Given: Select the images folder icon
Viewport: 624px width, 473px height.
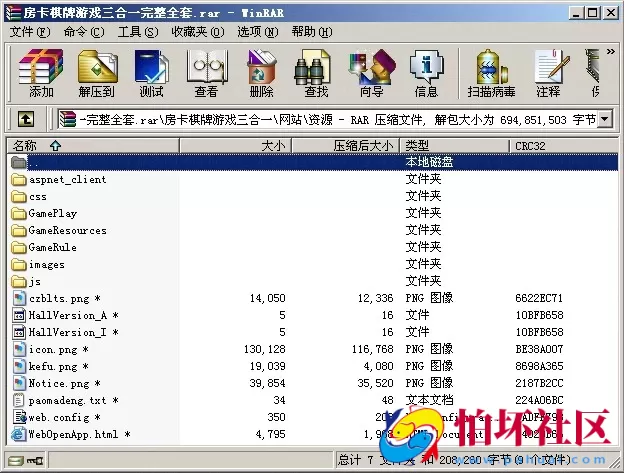Looking at the screenshot, I should click(19, 265).
